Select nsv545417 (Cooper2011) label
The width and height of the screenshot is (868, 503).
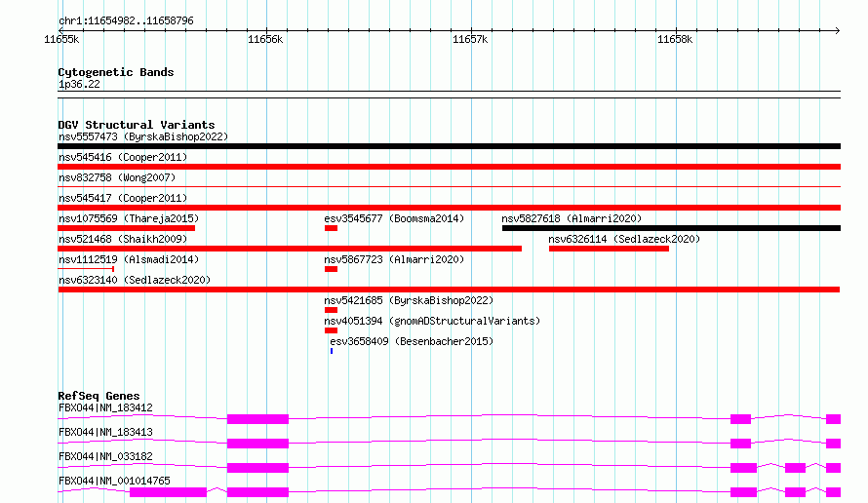click(123, 198)
